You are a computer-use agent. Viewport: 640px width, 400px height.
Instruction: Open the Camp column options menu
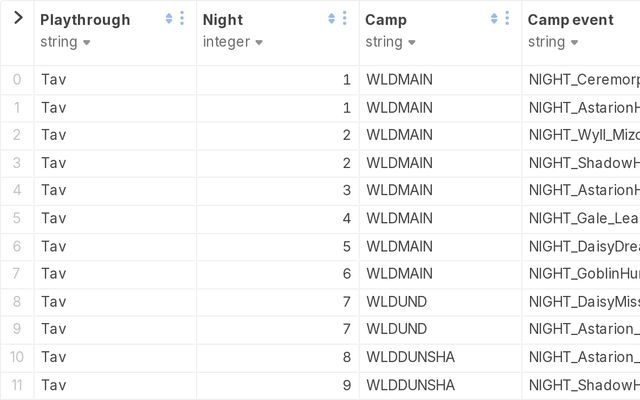click(x=507, y=19)
